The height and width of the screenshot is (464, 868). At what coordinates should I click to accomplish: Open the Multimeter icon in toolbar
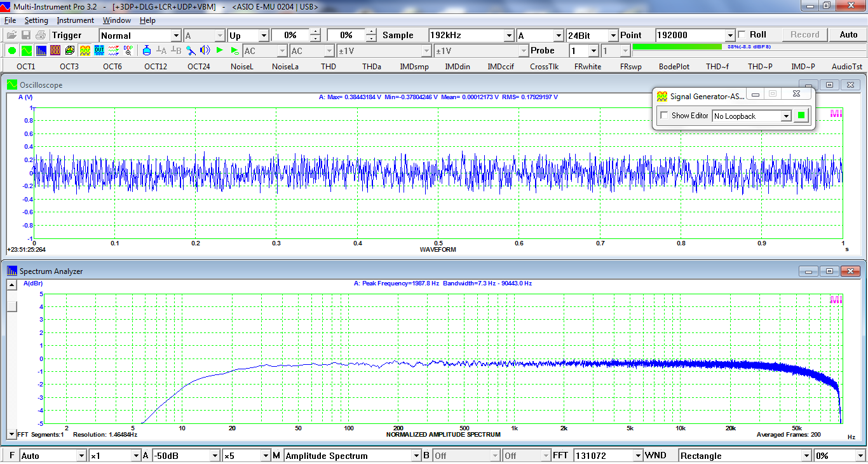click(55, 50)
